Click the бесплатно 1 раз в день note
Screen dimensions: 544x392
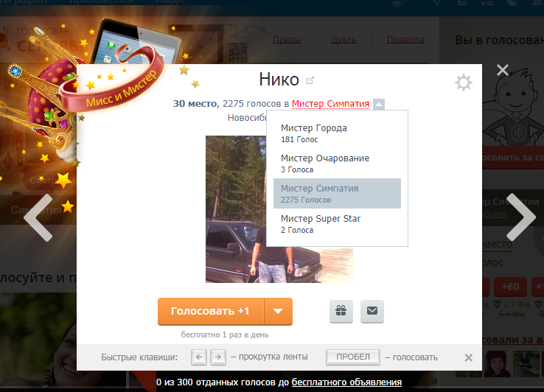(x=225, y=335)
